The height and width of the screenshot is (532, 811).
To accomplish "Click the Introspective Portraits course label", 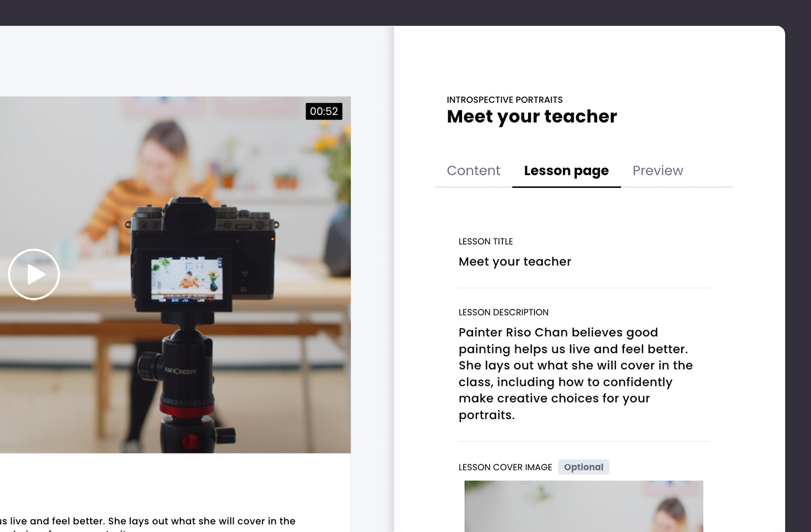I will pyautogui.click(x=504, y=100).
